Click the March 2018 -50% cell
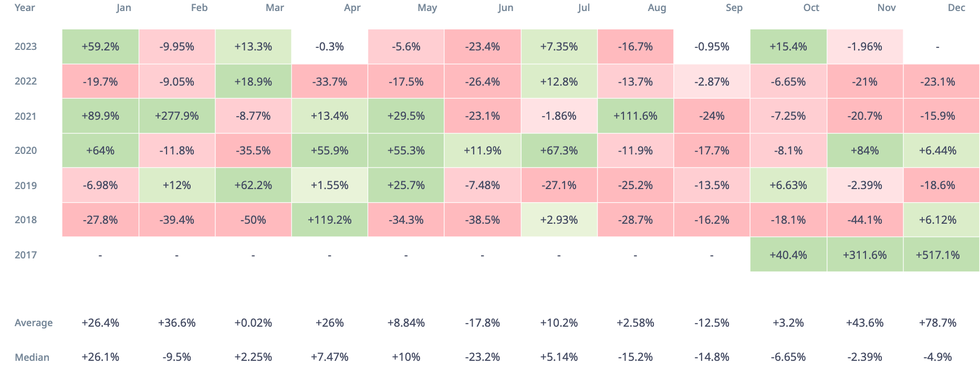 (x=253, y=220)
